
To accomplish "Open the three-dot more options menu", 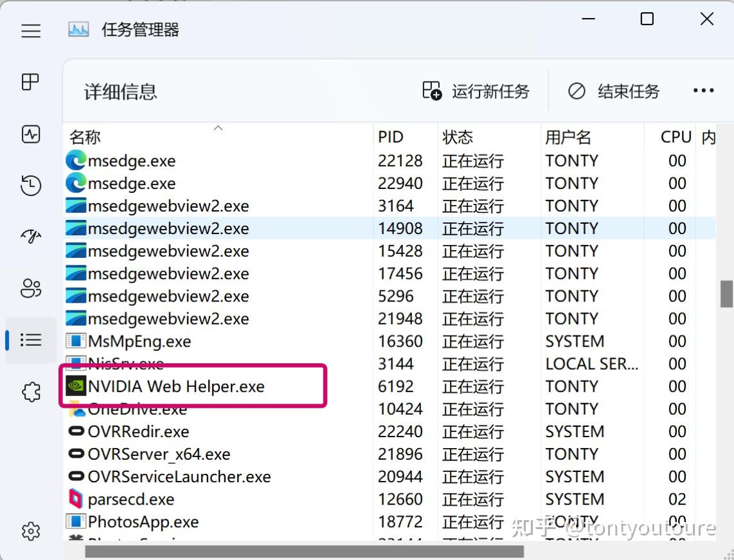I will point(704,91).
